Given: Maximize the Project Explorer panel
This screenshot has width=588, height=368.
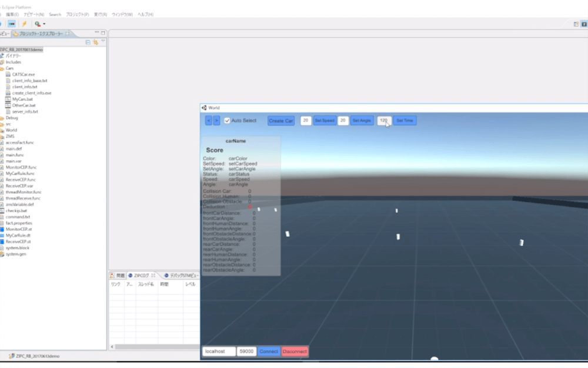Looking at the screenshot, I should [x=103, y=33].
